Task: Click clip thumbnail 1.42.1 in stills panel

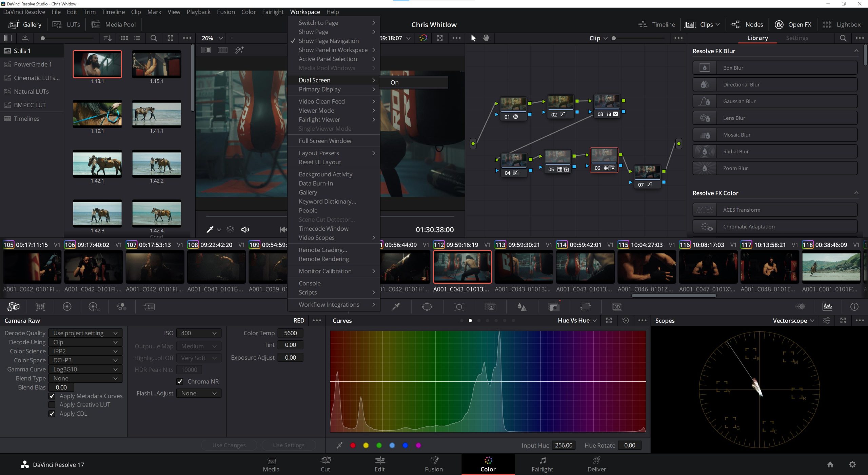Action: [x=98, y=164]
